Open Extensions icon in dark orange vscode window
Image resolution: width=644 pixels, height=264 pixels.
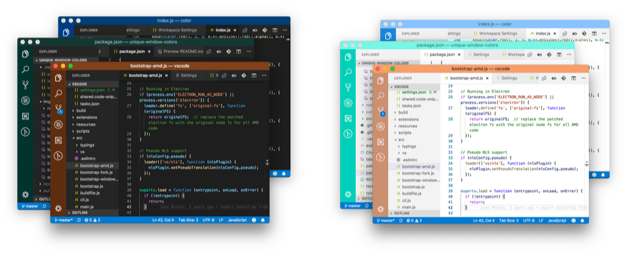tap(58, 140)
